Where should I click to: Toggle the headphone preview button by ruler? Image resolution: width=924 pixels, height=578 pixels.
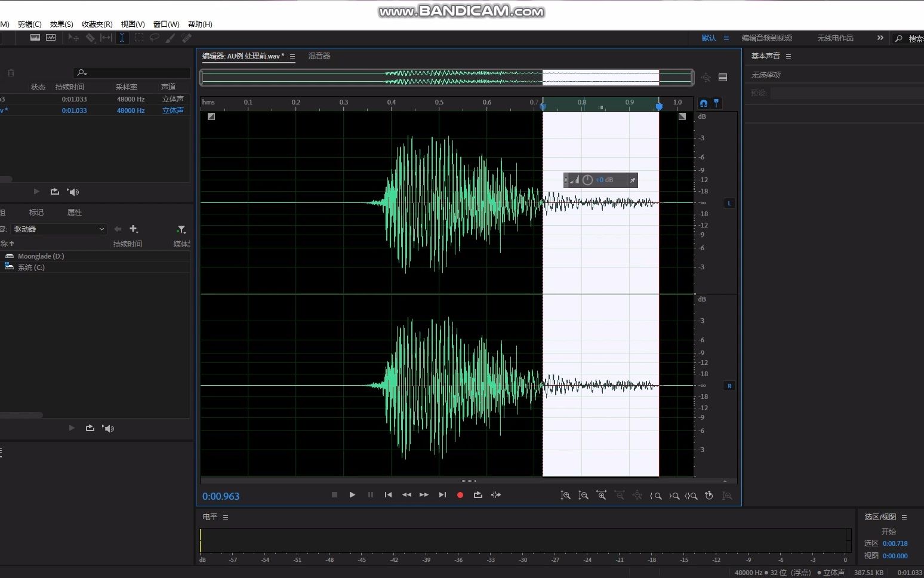704,103
